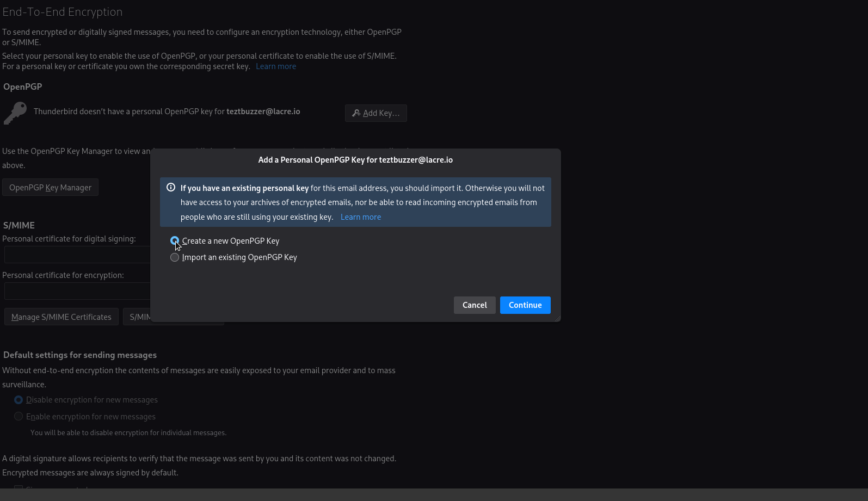Screen dimensions: 868x501
Task: Click the End-To-End Encryption title
Action: click(63, 11)
